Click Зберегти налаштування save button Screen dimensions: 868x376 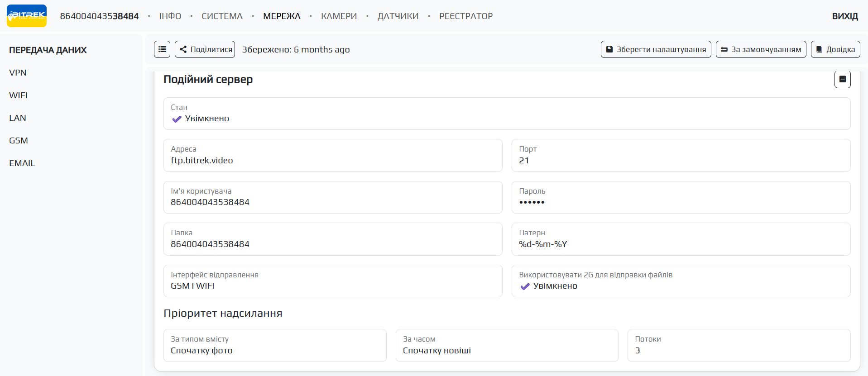click(656, 49)
